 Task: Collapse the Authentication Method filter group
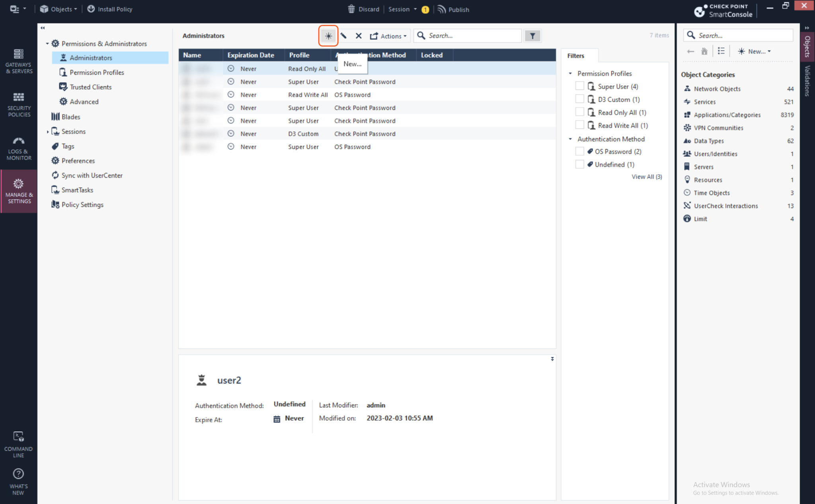[570, 139]
